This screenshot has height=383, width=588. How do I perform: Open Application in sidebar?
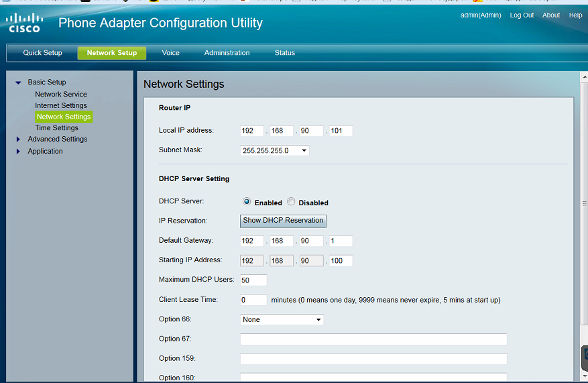(45, 151)
